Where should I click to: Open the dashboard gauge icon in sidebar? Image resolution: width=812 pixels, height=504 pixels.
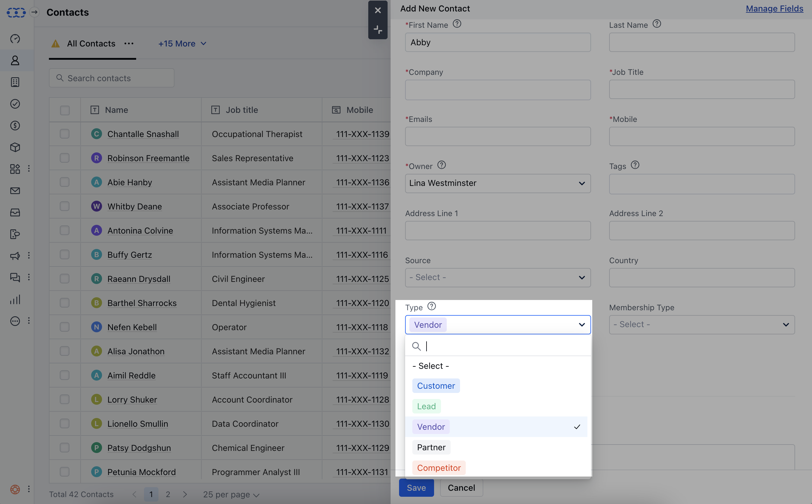coord(15,39)
